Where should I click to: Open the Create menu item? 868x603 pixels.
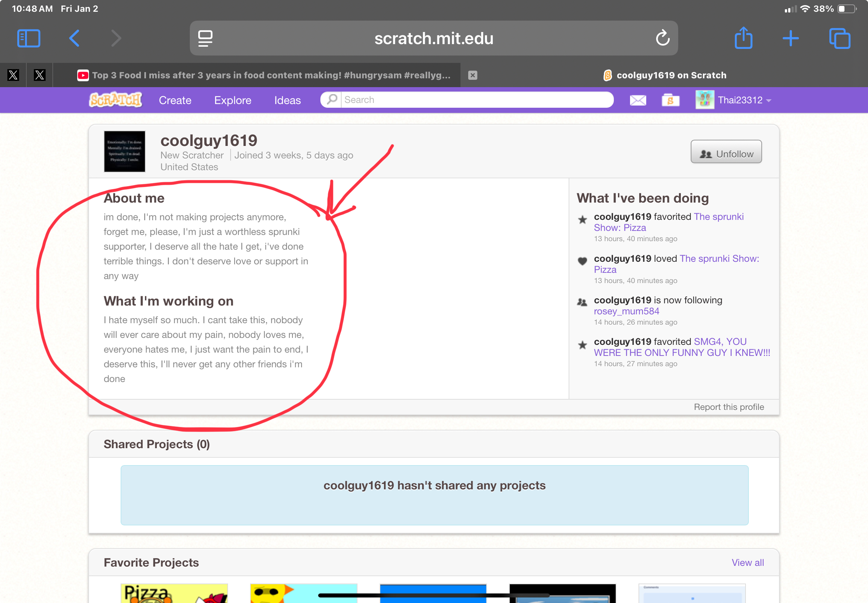(x=175, y=100)
